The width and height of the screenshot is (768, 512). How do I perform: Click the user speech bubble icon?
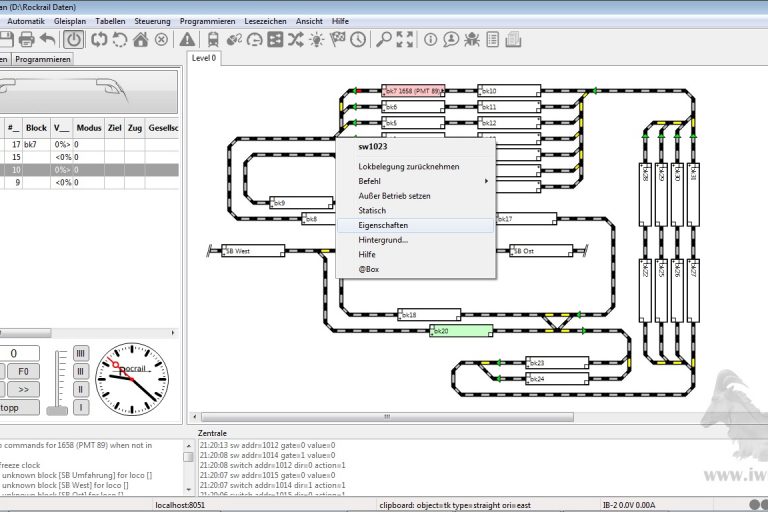pos(451,40)
